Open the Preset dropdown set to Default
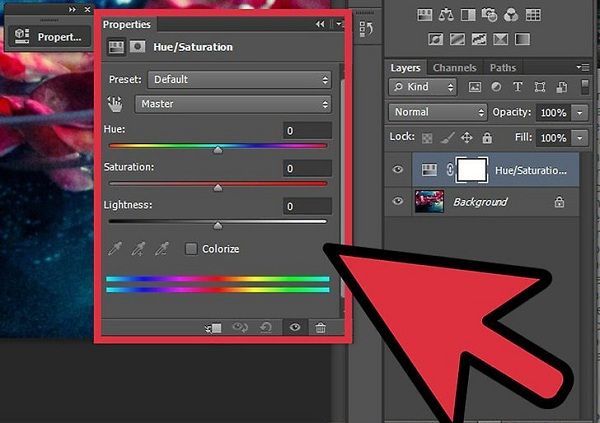Viewport: 600px width, 423px height. [239, 79]
